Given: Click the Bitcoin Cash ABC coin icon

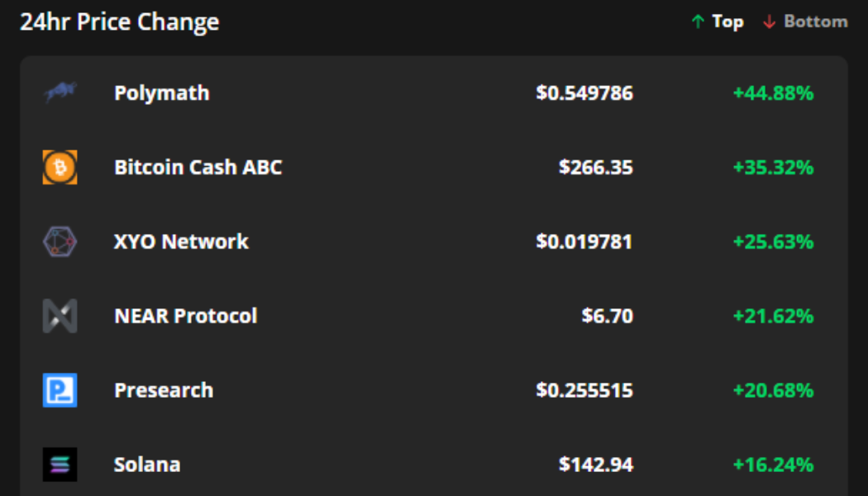Looking at the screenshot, I should (x=60, y=167).
